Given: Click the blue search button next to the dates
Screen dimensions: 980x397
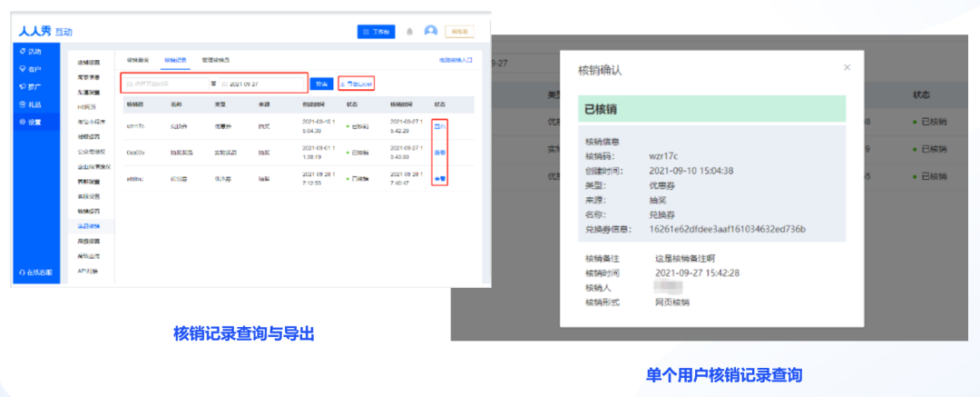Looking at the screenshot, I should point(322,84).
